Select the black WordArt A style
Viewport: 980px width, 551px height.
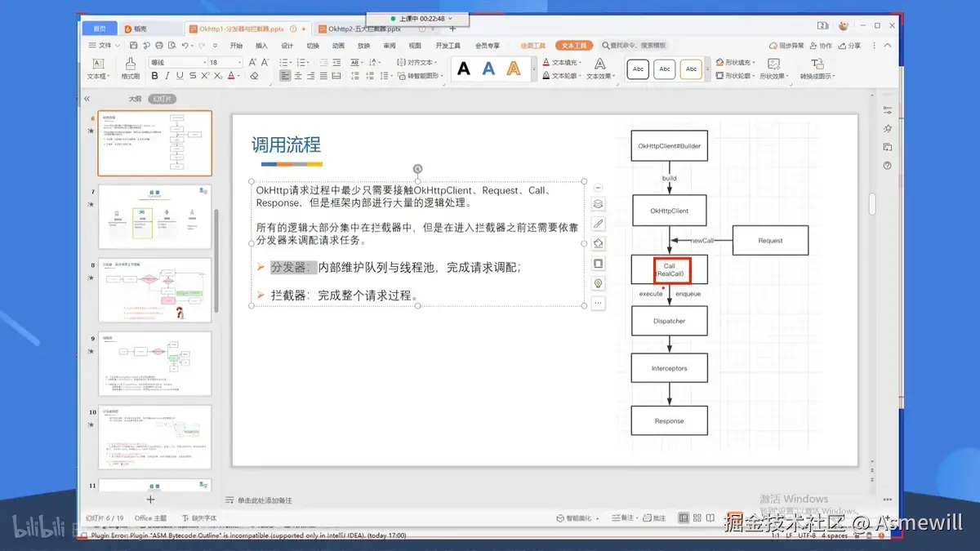pos(464,69)
